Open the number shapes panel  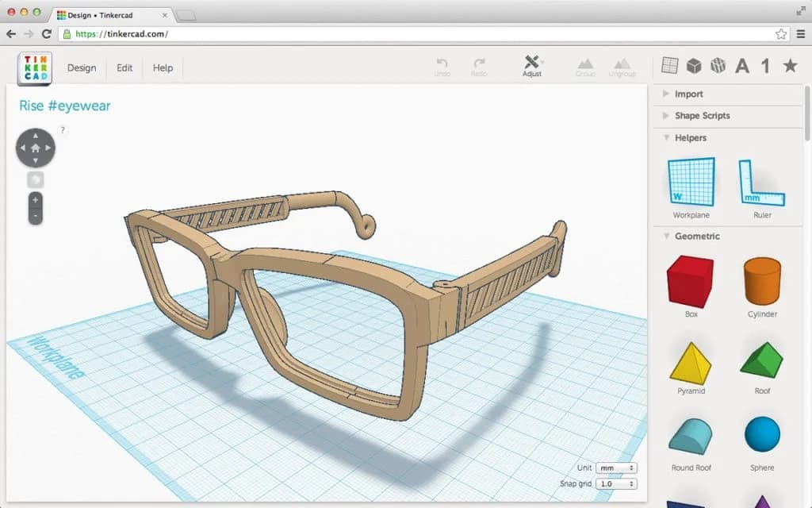click(765, 67)
